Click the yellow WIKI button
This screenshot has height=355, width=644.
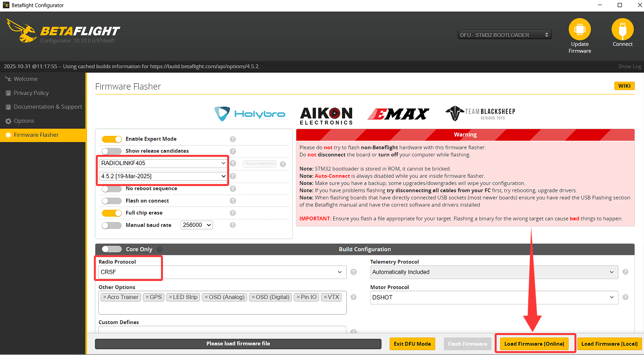[624, 86]
